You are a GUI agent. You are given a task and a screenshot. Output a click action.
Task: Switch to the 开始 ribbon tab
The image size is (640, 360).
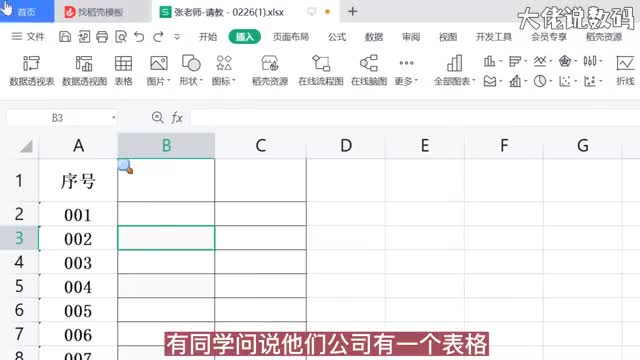coord(208,37)
